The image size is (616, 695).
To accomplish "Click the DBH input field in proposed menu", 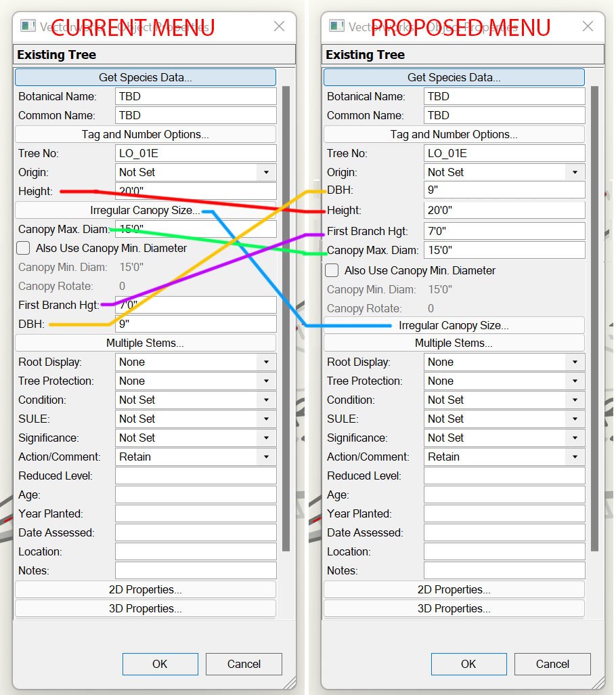I will pyautogui.click(x=504, y=190).
